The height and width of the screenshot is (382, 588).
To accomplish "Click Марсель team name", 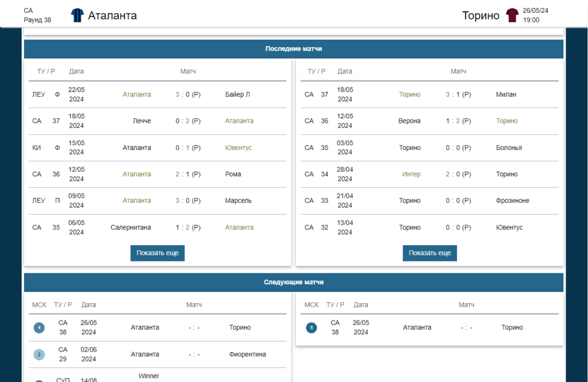I will pyautogui.click(x=238, y=200).
